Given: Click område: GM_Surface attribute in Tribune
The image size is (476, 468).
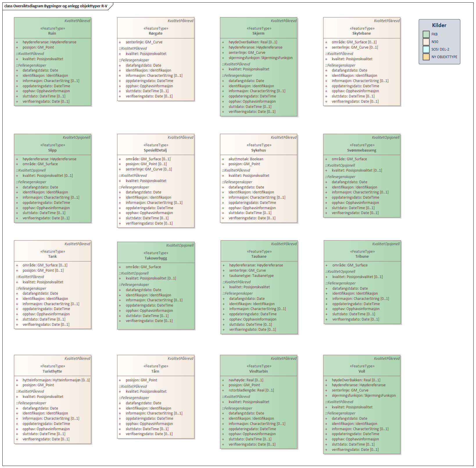Looking at the screenshot, I should point(350,265).
